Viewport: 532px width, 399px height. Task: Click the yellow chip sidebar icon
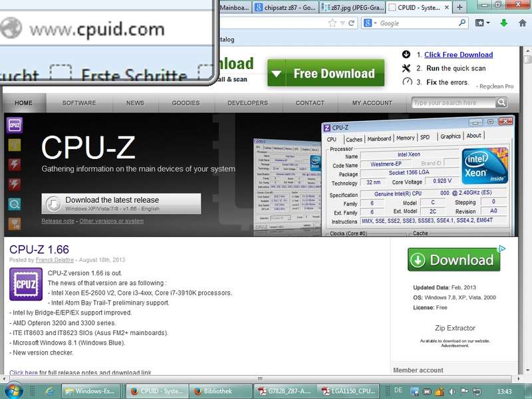[x=14, y=145]
